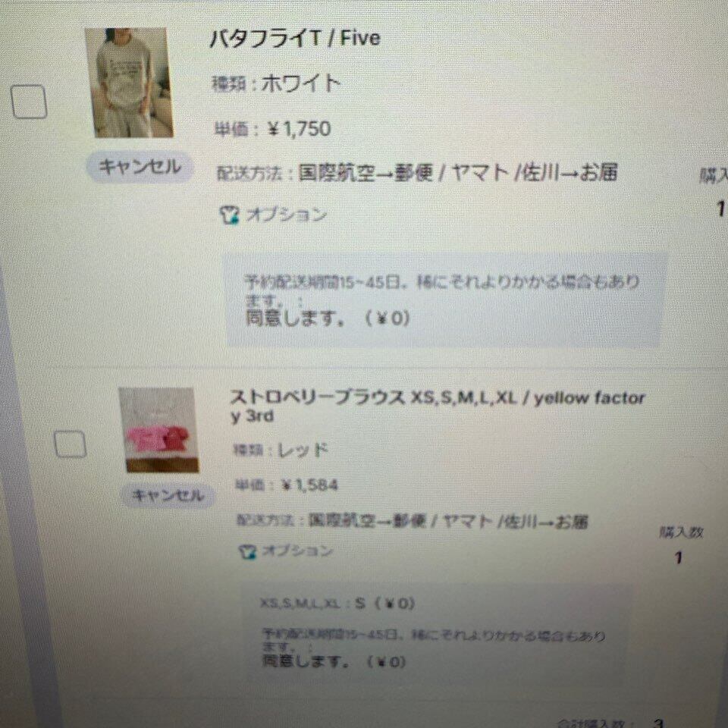Viewport: 728px width, 728px height.
Task: Click the shirt option icon for ストロベリーブラウス
Action: tap(247, 551)
